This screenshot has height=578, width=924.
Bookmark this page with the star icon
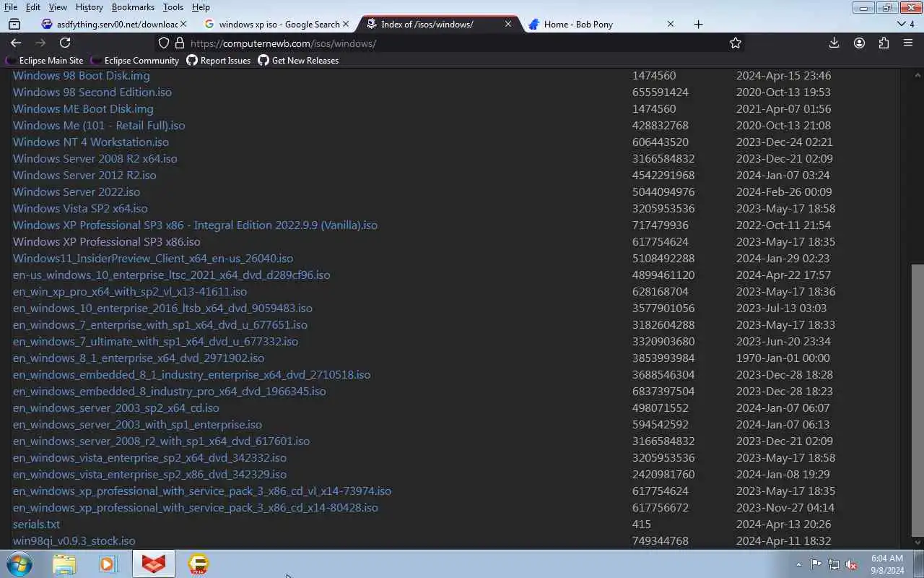point(736,43)
